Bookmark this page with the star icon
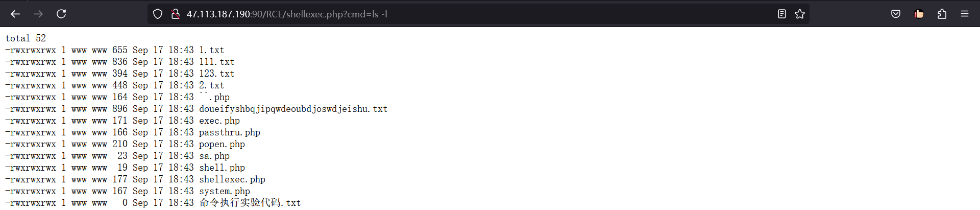 coord(800,14)
